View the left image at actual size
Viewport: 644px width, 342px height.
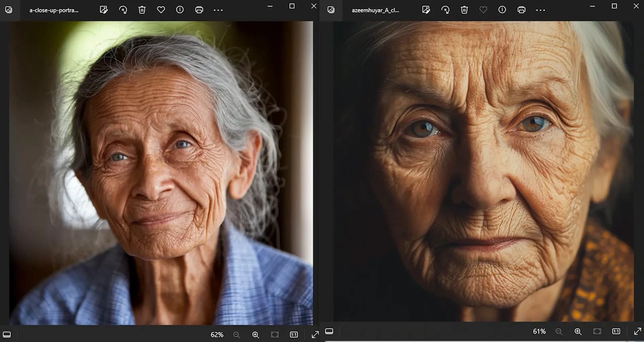[x=294, y=335]
